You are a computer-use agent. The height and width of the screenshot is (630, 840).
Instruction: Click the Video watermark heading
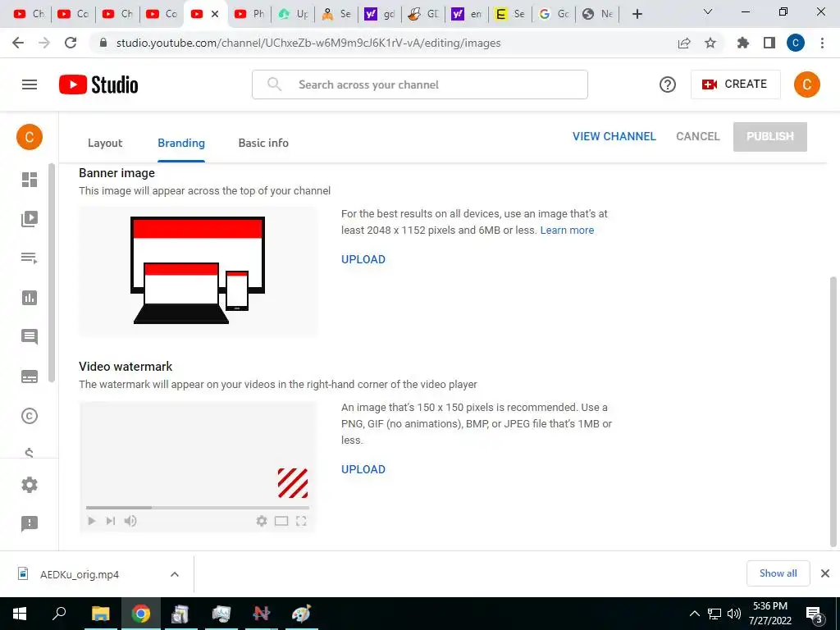point(126,367)
